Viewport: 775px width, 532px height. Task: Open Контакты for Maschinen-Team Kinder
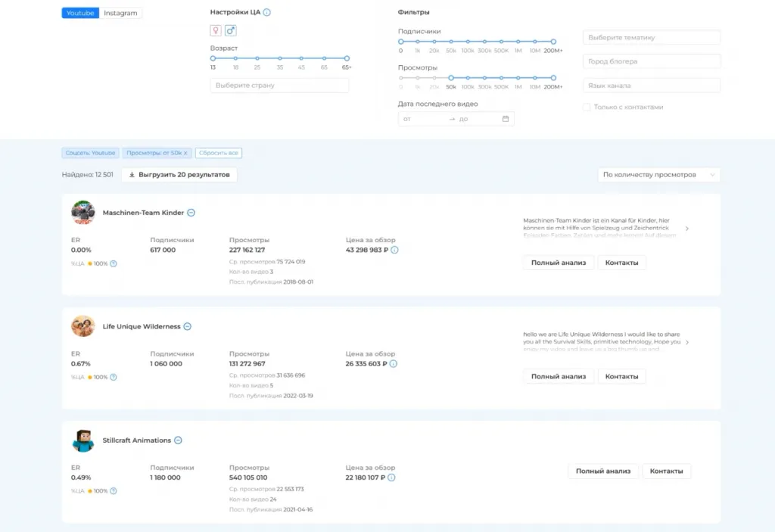pos(622,263)
